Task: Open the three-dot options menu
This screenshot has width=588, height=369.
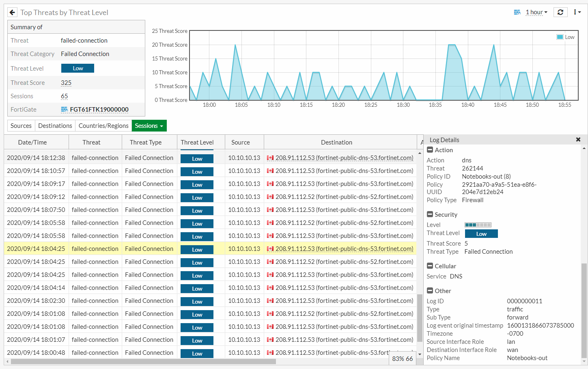Action: pos(577,12)
